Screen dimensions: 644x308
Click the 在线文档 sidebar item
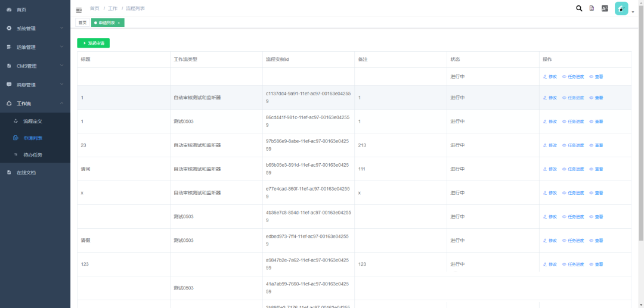click(x=26, y=172)
